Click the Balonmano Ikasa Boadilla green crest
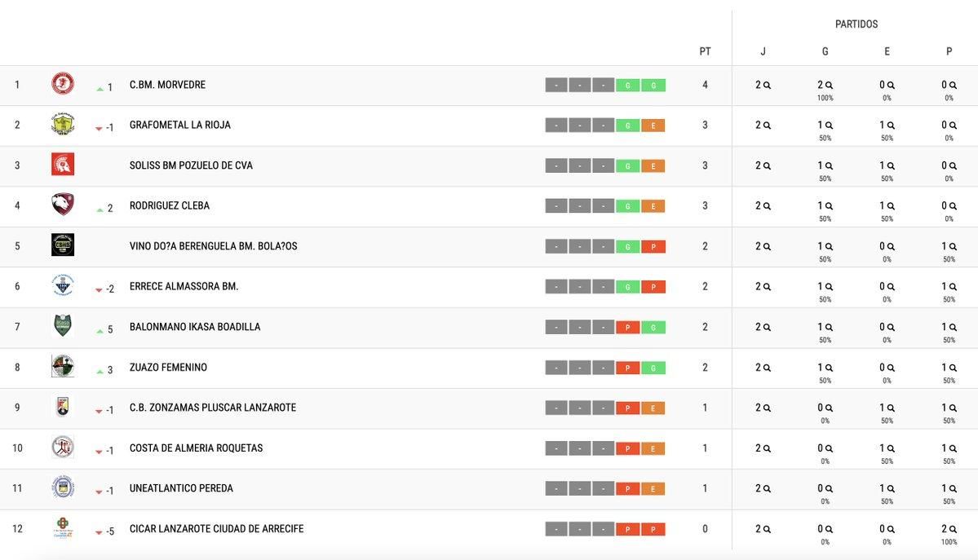The width and height of the screenshot is (978, 560). (63, 326)
